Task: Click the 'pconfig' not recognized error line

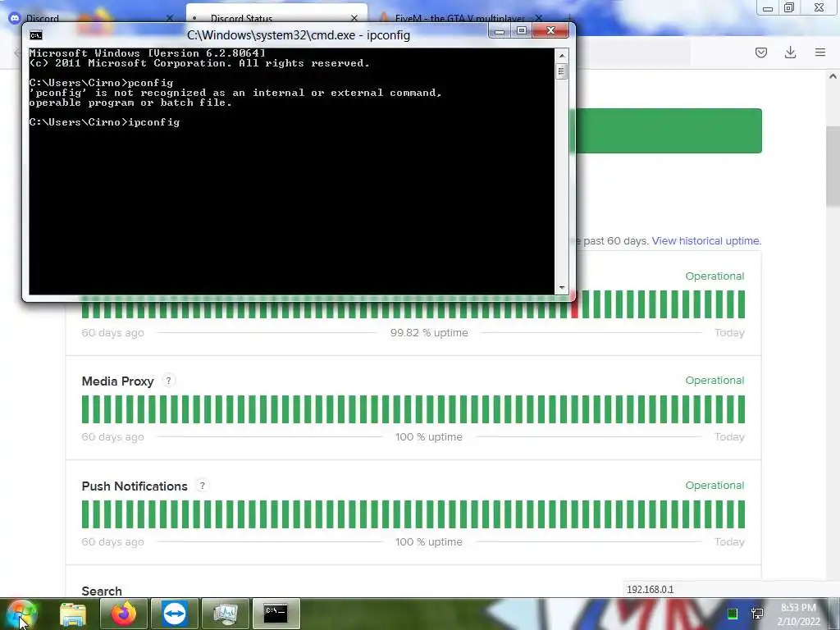Action: pos(235,93)
